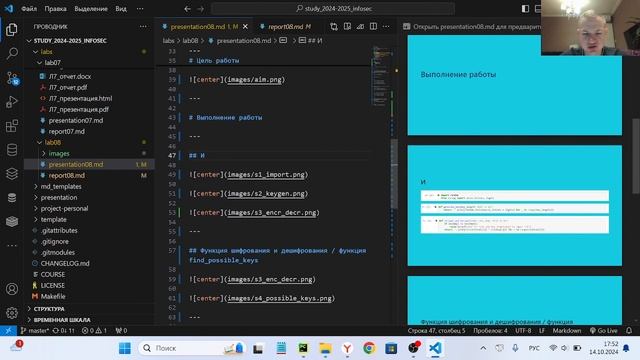Open File Explorer from taskbar
This screenshot has height=360, width=640.
coord(325,348)
